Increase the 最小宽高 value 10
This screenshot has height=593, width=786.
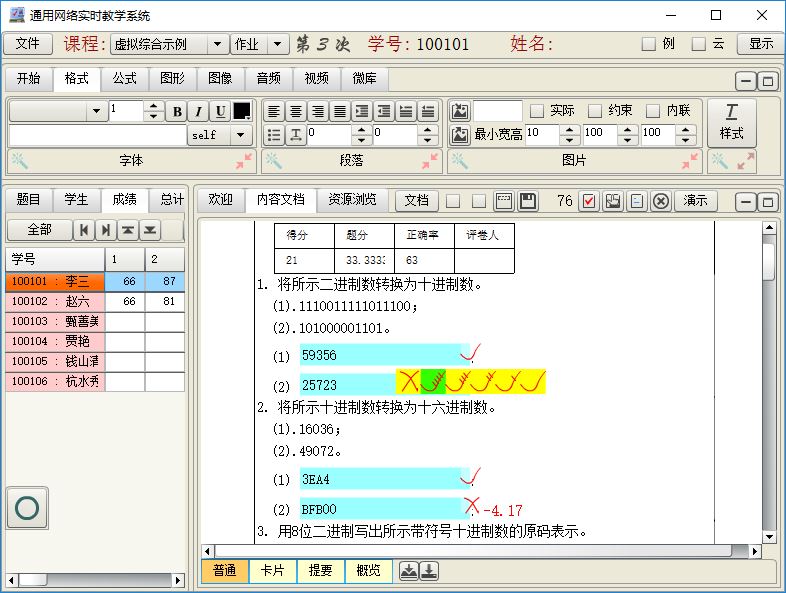[569, 130]
